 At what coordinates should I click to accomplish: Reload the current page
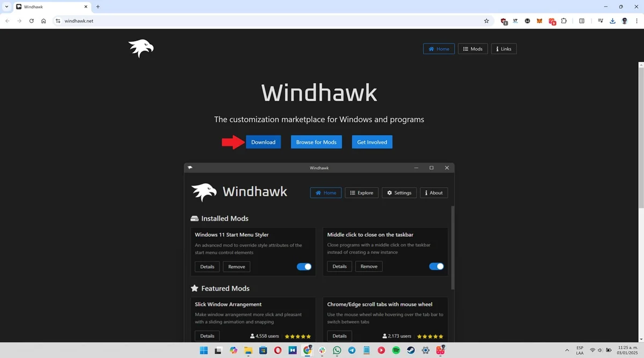[31, 21]
